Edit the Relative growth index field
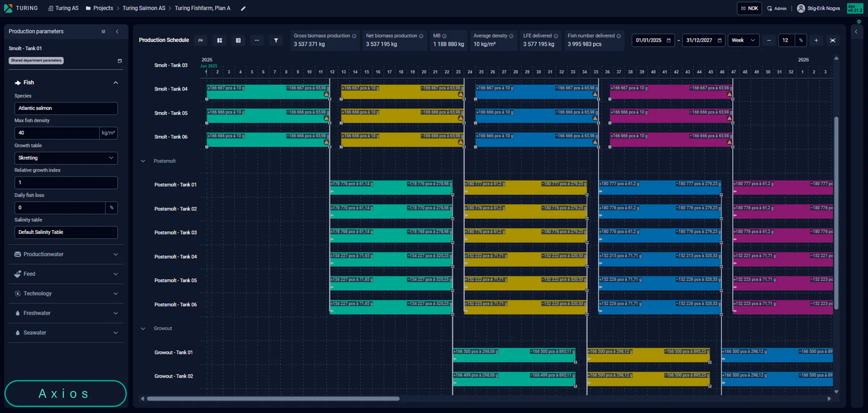 pos(66,183)
